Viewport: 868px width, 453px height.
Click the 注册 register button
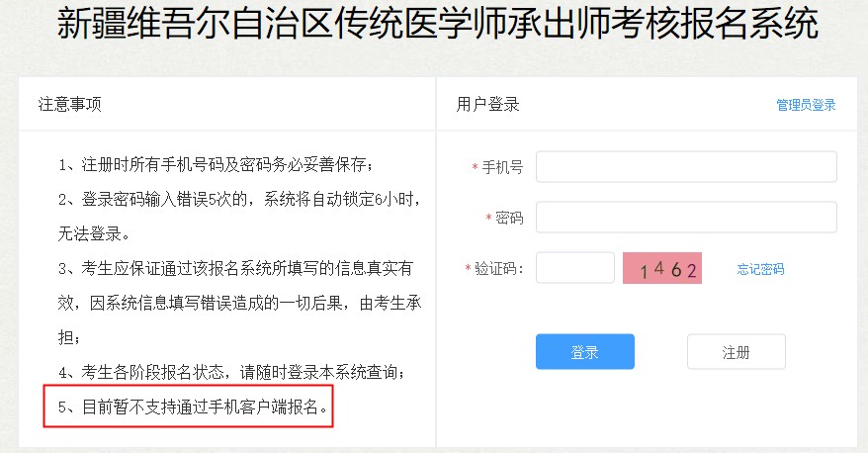tap(736, 352)
